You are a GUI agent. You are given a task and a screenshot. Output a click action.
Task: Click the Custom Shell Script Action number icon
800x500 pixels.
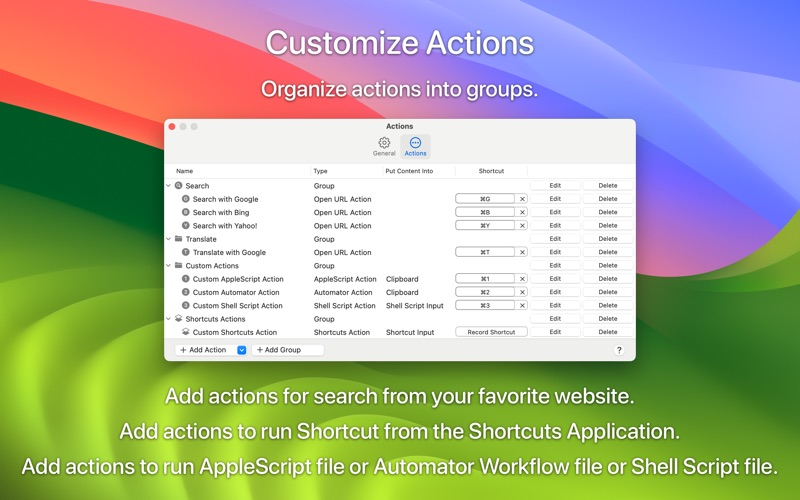click(x=186, y=305)
